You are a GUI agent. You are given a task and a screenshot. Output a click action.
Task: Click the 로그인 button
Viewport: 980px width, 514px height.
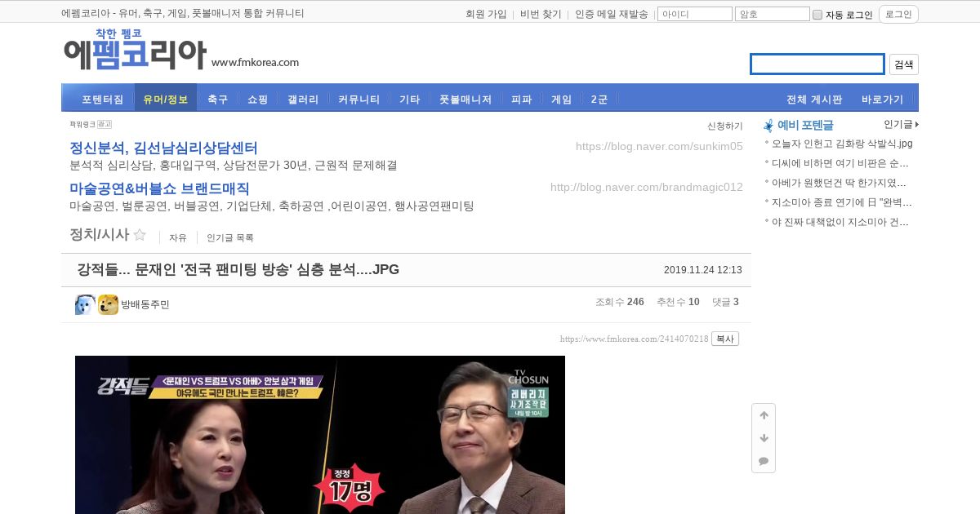[898, 14]
